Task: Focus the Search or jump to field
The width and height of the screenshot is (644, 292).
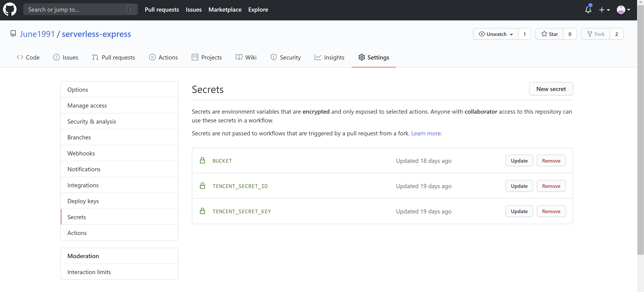Action: pos(80,9)
